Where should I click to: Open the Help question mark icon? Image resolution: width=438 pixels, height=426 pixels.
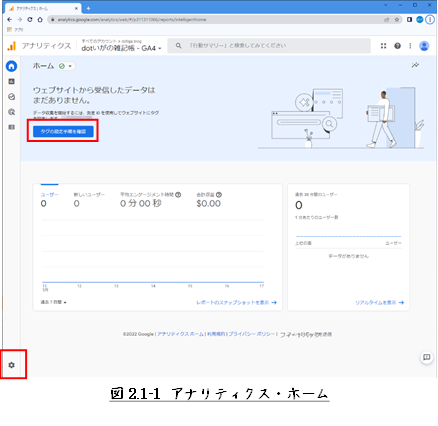tap(397, 46)
